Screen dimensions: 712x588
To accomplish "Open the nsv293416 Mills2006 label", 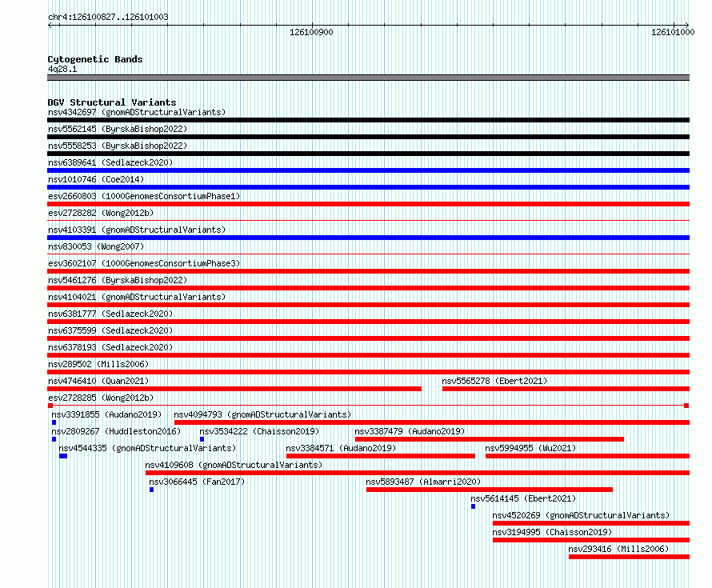I will coord(618,549).
